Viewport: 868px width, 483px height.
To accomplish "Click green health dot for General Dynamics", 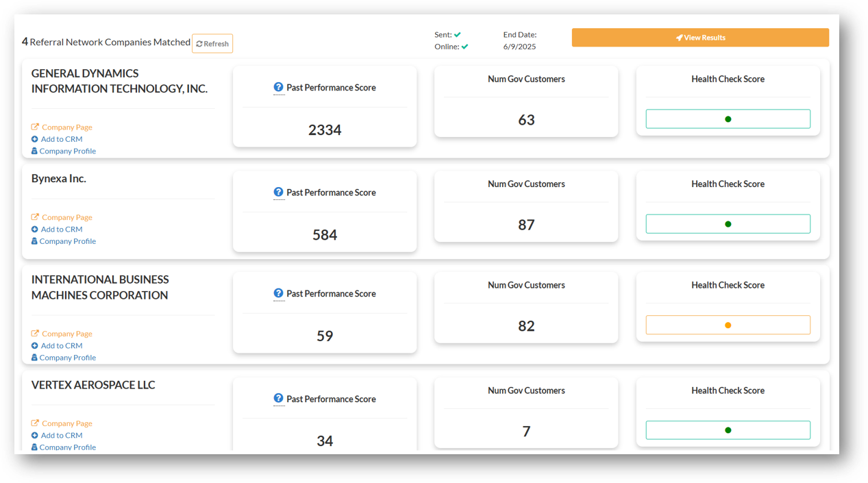I will (728, 119).
